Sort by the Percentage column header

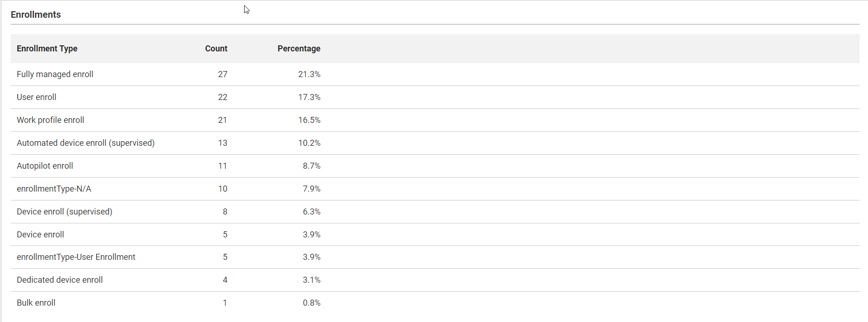click(299, 49)
